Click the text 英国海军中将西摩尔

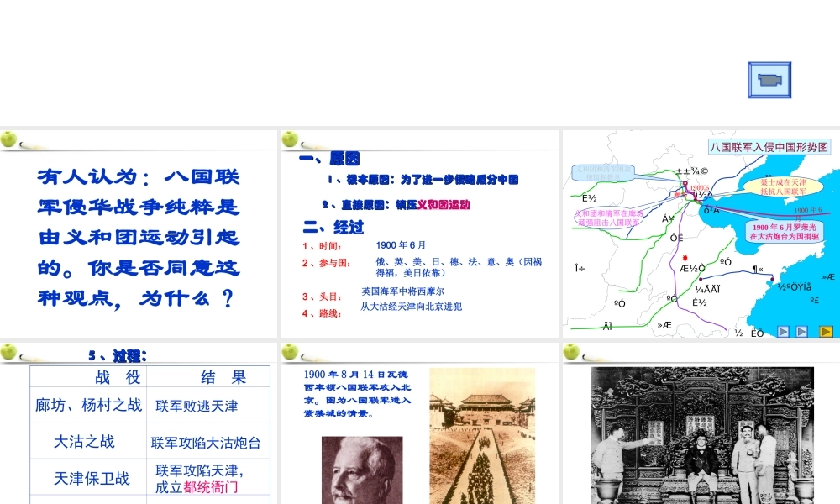[403, 291]
